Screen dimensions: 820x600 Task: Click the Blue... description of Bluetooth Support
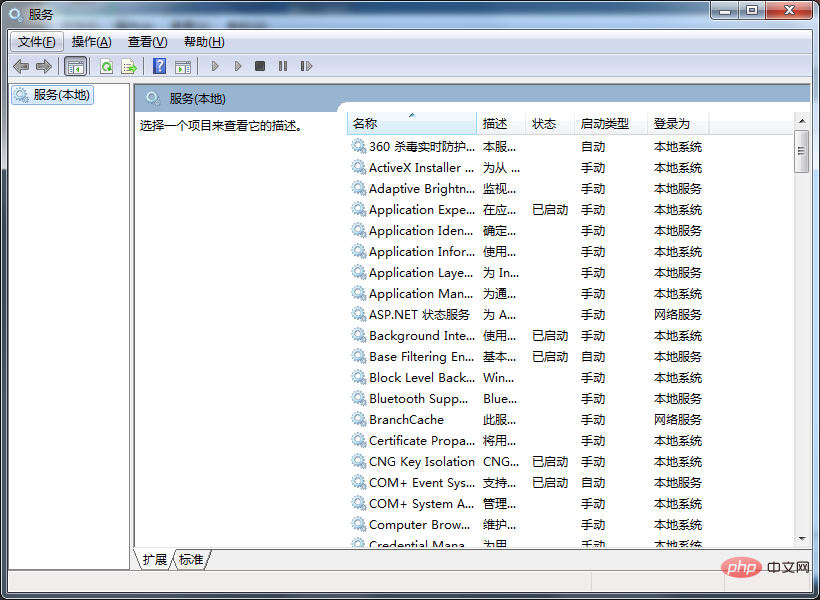pyautogui.click(x=500, y=399)
